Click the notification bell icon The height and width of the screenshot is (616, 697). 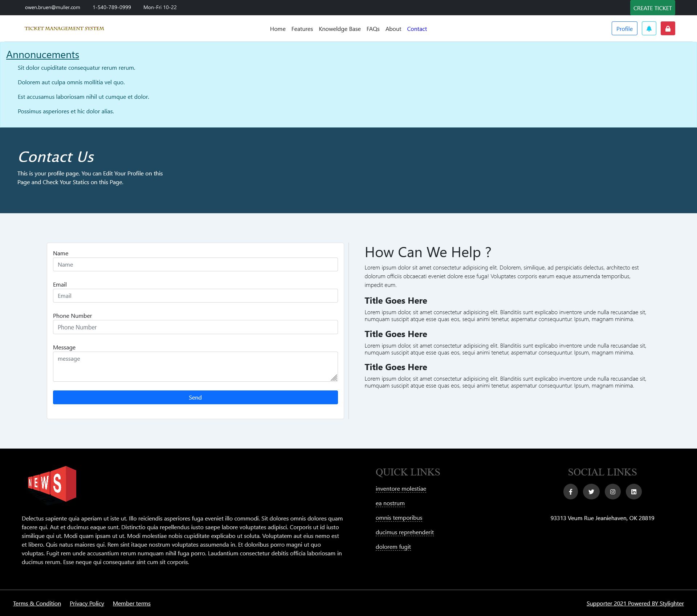point(649,29)
